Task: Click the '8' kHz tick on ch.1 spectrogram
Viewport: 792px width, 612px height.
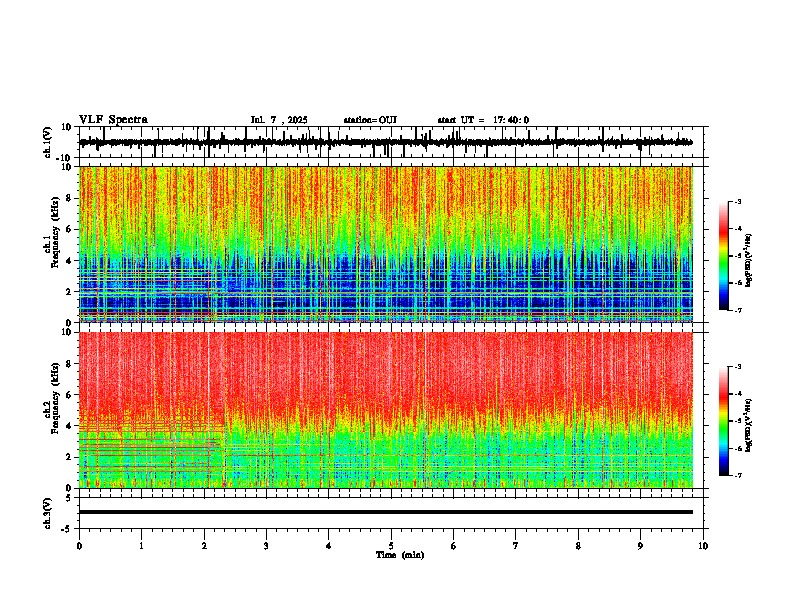Action: click(70, 198)
